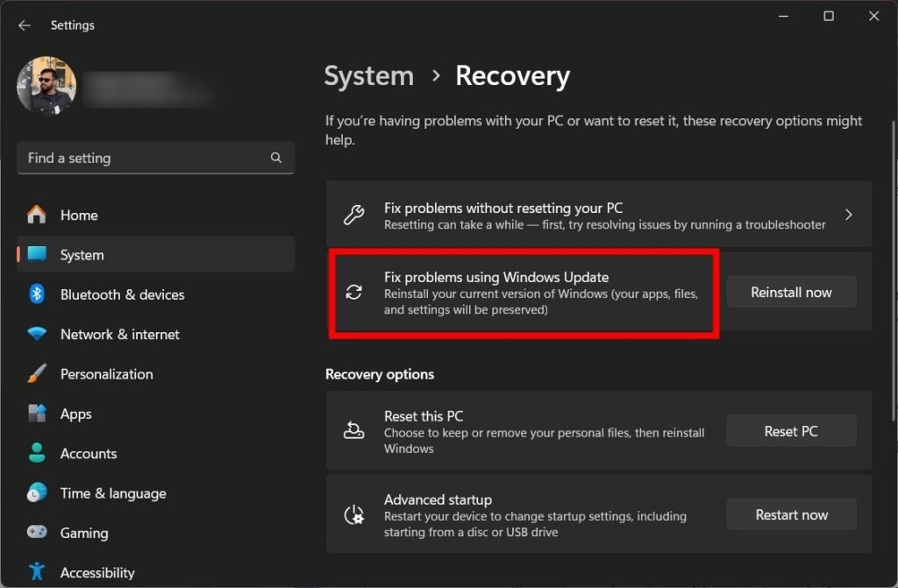Click Fix problems using Windows Update text
The image size is (898, 588).
(x=496, y=277)
